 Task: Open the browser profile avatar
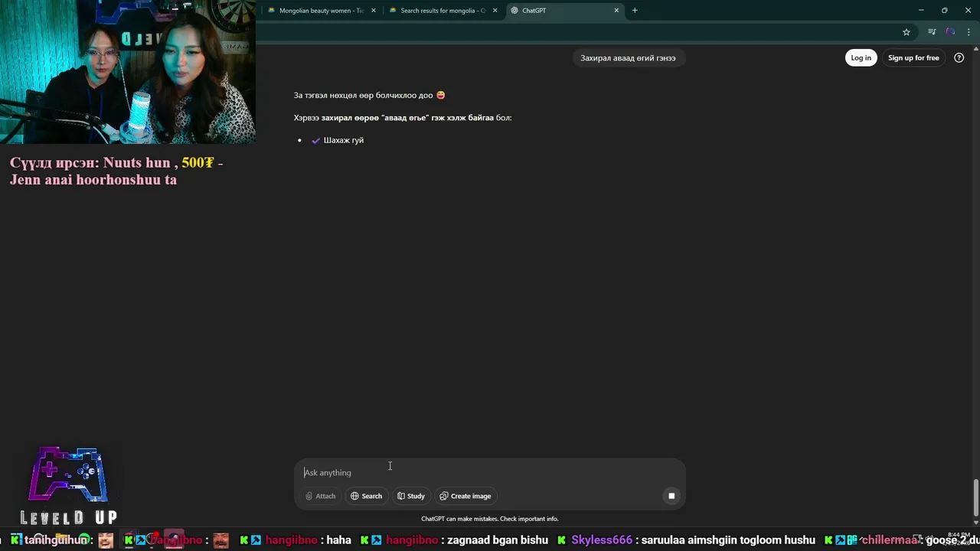coord(950,32)
